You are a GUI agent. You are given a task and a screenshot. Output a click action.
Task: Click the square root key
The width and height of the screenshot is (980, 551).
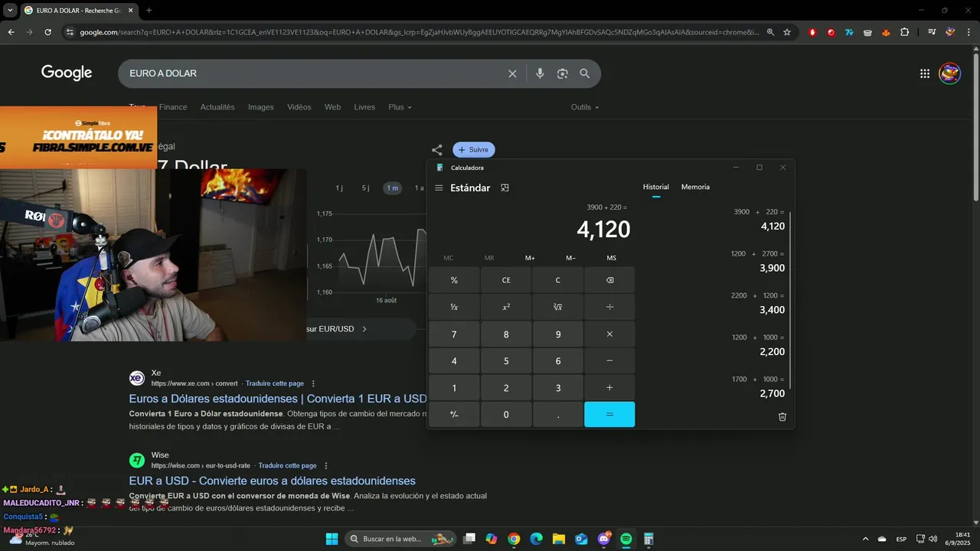tap(557, 307)
